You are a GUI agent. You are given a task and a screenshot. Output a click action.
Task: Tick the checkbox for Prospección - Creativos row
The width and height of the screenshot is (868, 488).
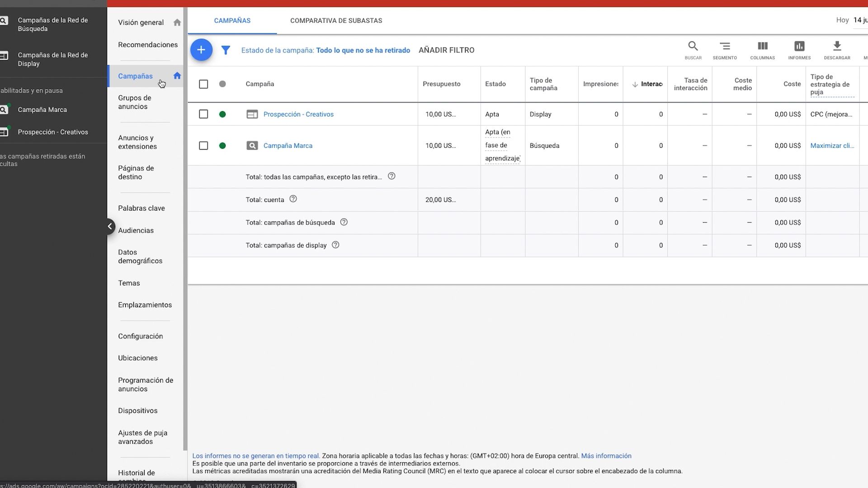click(203, 114)
